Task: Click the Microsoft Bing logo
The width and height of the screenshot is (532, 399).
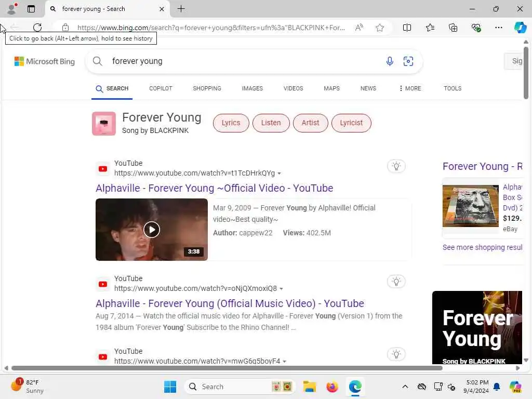Action: click(45, 61)
